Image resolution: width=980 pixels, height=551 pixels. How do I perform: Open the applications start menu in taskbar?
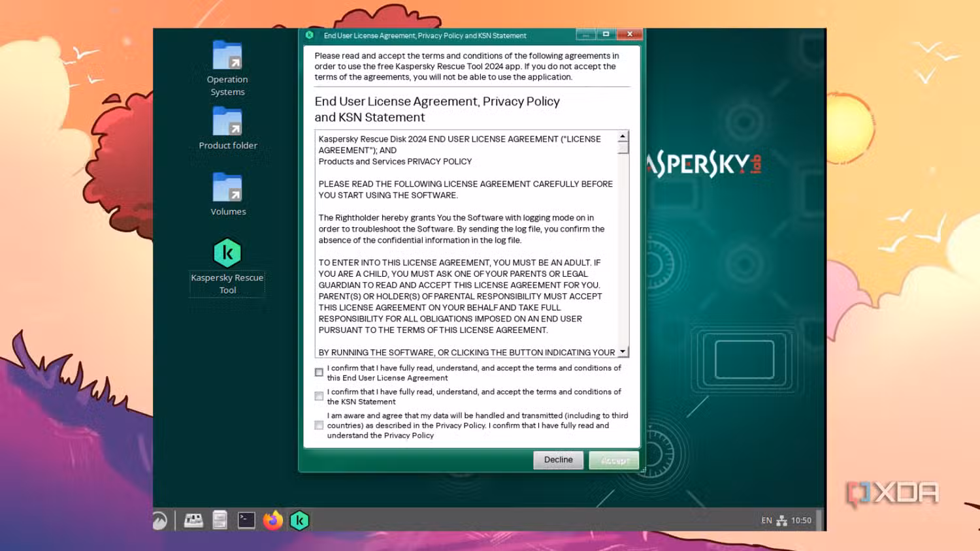160,520
